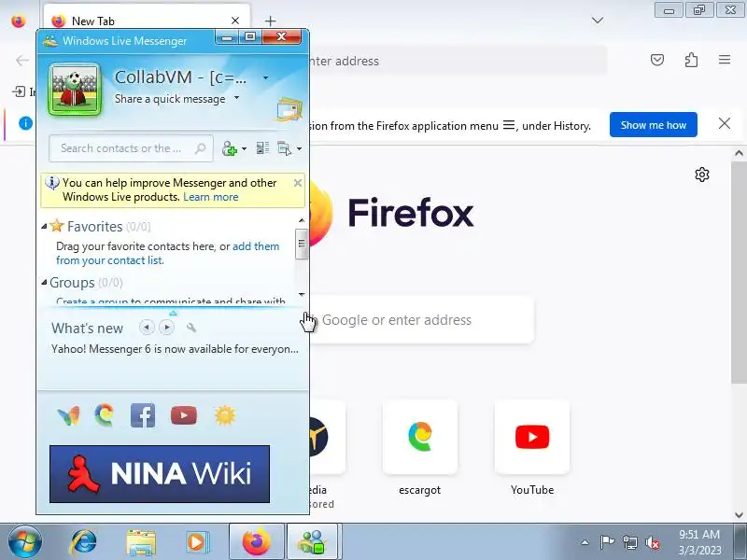The image size is (747, 560).
Task: Open the Share a quick message dropdown
Action: (236, 98)
